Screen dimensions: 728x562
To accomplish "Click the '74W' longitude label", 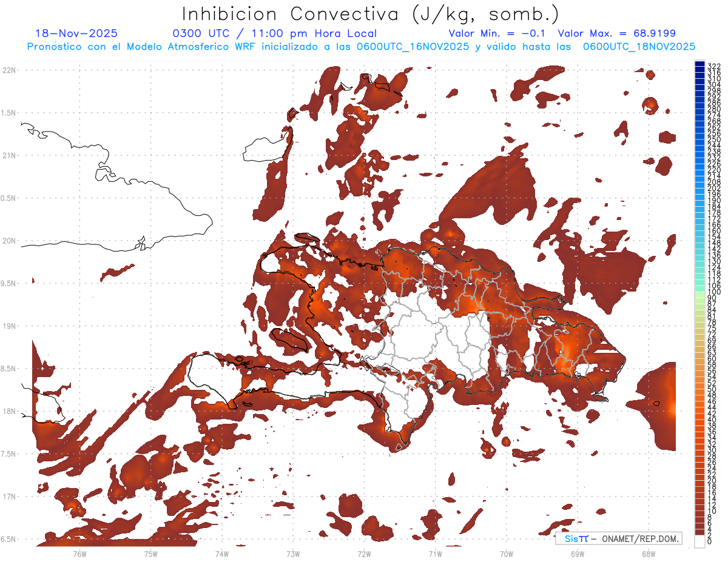I will pyautogui.click(x=222, y=554).
